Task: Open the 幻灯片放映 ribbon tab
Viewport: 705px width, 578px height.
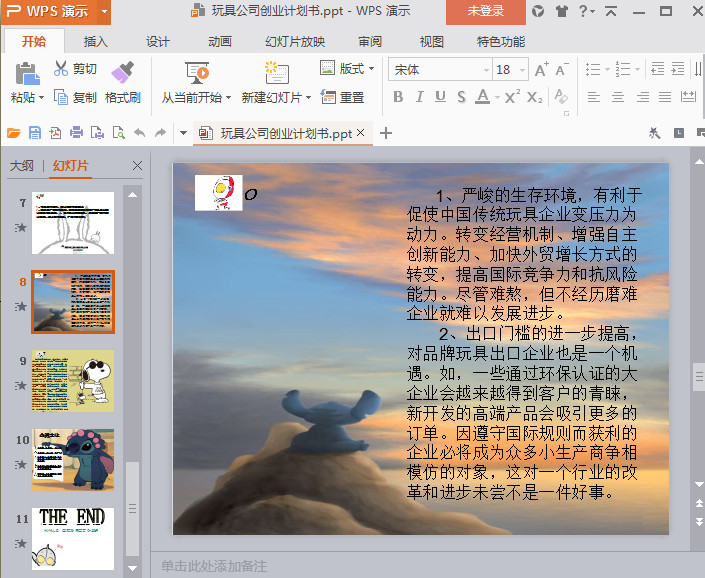Action: pos(295,42)
